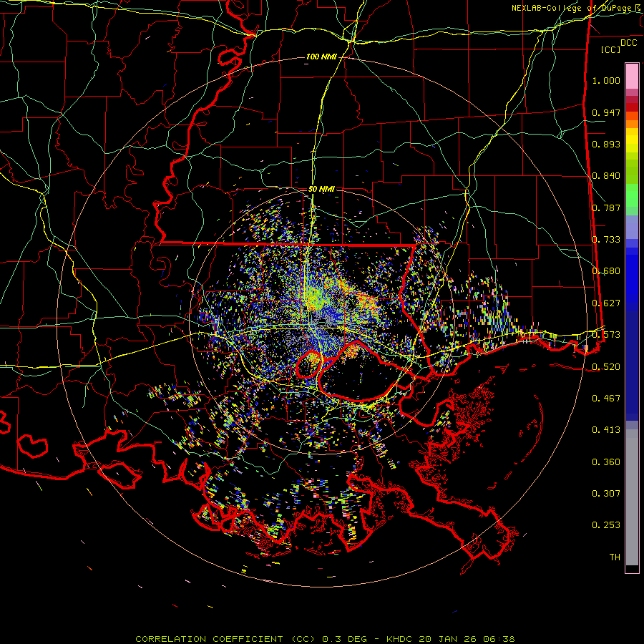This screenshot has height=644, width=644.
Task: Click the [CC] legend unit label
Action: click(x=611, y=49)
